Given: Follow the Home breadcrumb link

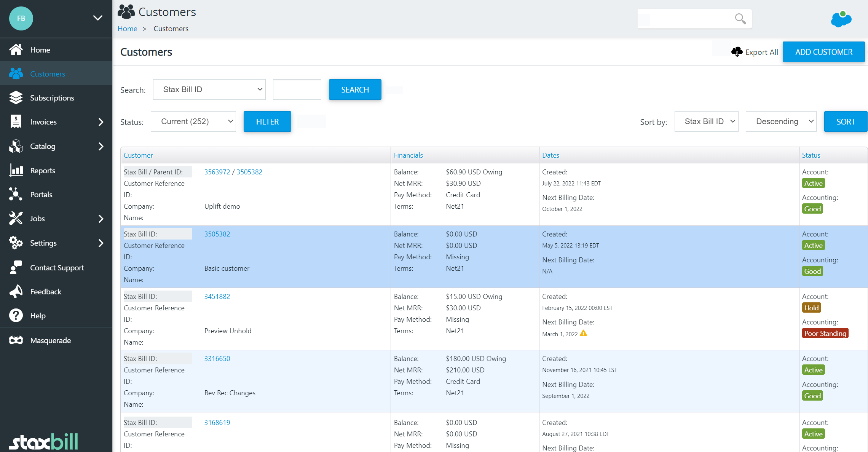Looking at the screenshot, I should (128, 29).
